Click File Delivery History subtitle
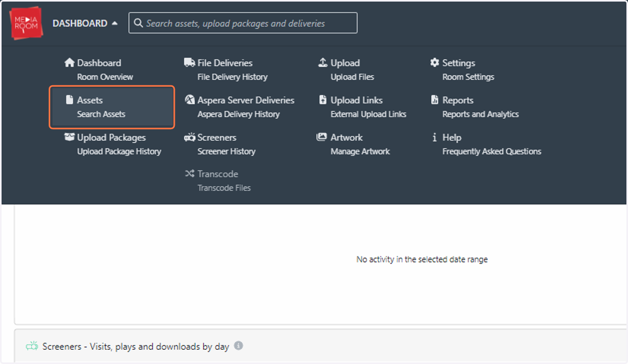 [x=232, y=77]
